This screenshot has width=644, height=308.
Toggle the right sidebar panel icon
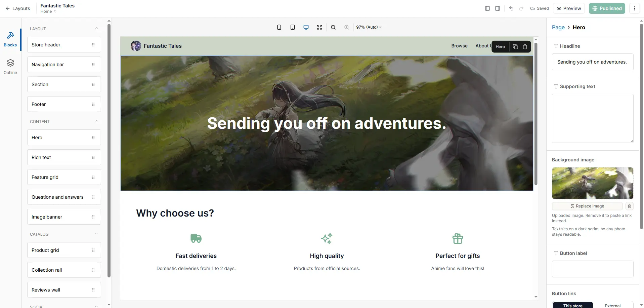click(498, 8)
